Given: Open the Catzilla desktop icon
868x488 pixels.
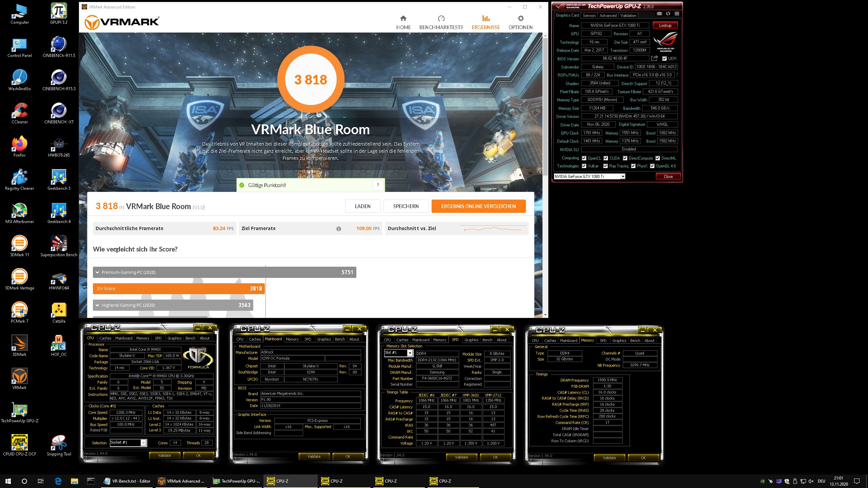Looking at the screenshot, I should [x=59, y=312].
